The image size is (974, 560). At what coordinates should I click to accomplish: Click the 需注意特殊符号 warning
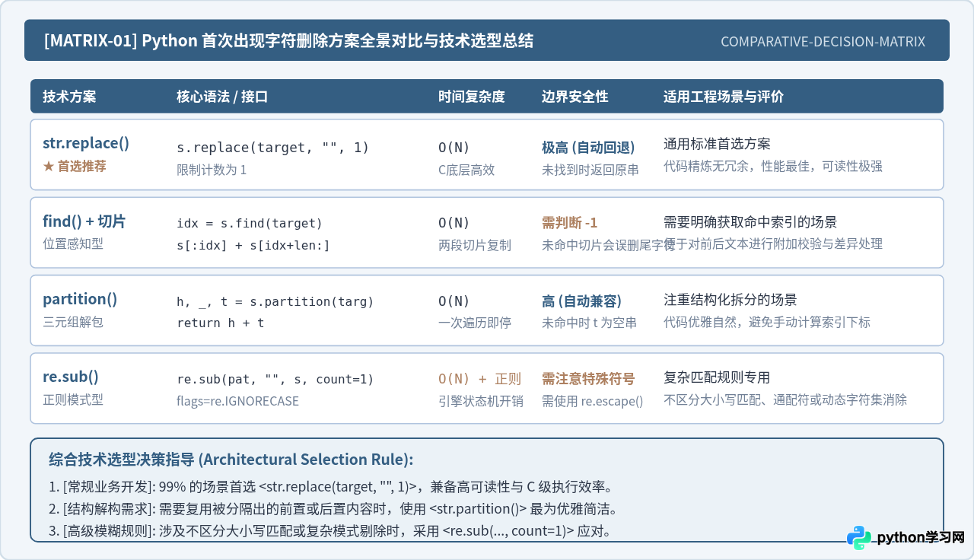pos(588,378)
